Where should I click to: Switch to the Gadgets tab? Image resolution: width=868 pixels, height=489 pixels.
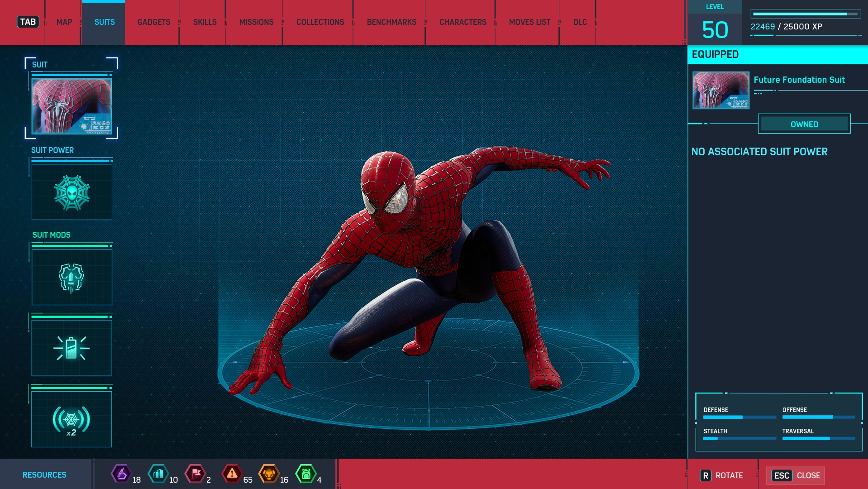point(154,22)
